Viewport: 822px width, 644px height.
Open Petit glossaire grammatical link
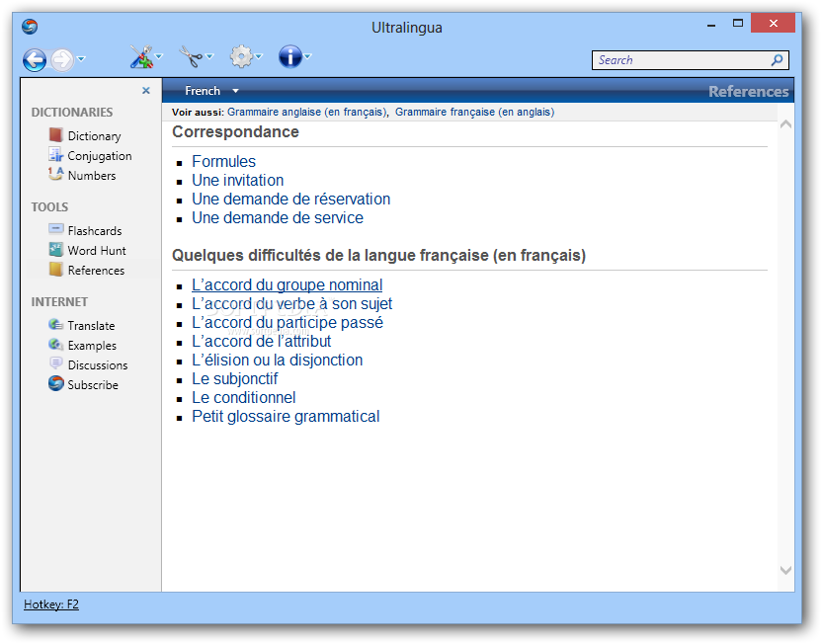click(x=286, y=417)
